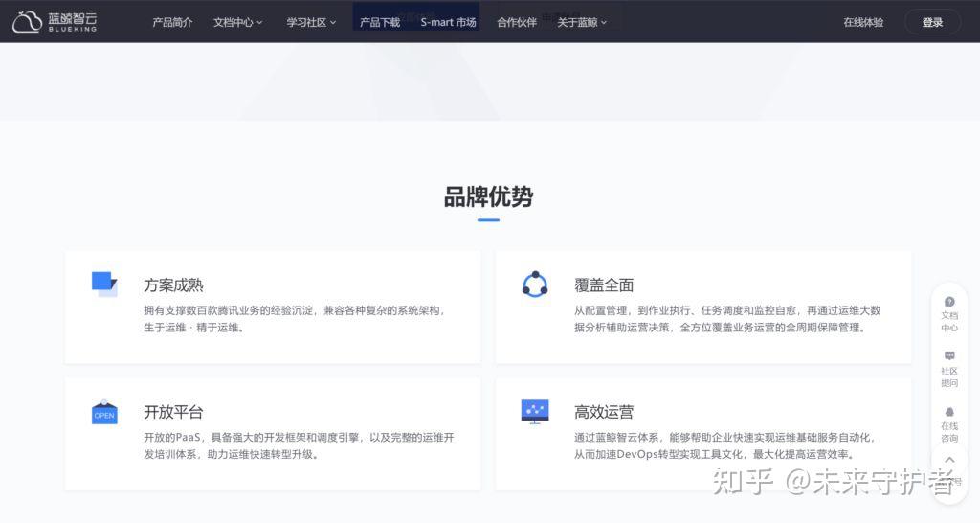Open the S-mart 市场 menu item
This screenshot has height=523, width=980.
click(x=448, y=23)
